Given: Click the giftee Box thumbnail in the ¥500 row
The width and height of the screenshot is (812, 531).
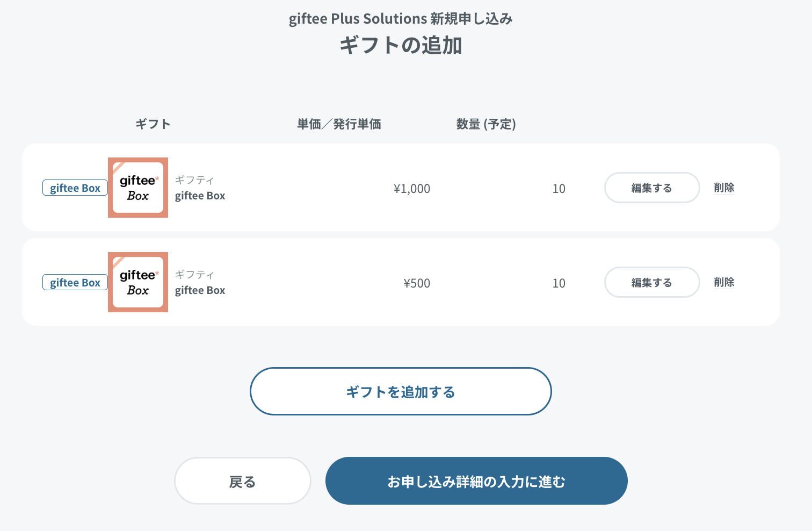Looking at the screenshot, I should [138, 282].
